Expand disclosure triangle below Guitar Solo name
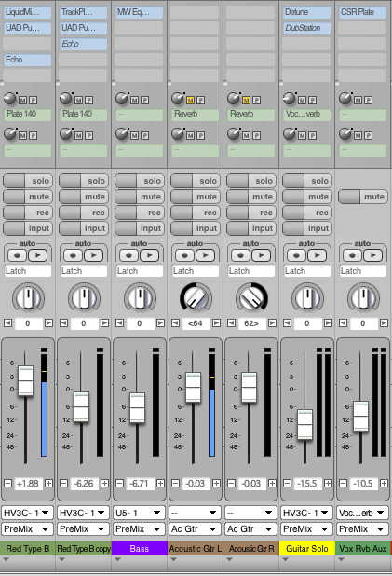Viewport: 392px width, 576px height. pos(285,559)
